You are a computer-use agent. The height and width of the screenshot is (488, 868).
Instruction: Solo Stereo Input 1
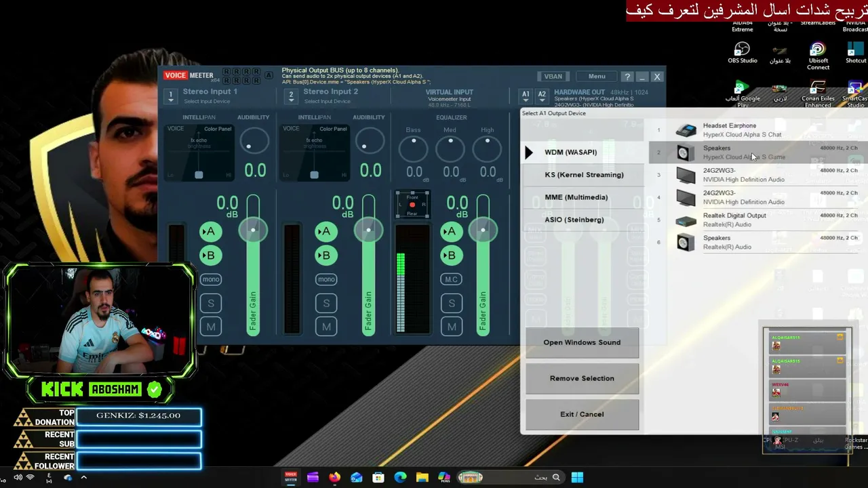(x=211, y=303)
